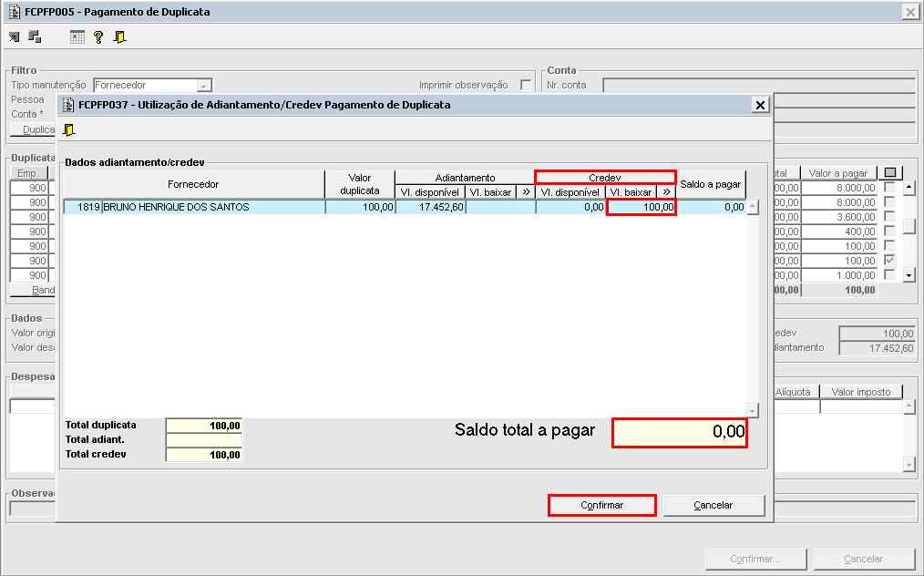The height and width of the screenshot is (576, 924).
Task: Click the overlapping squares icon in main toolbar
Action: tap(35, 37)
